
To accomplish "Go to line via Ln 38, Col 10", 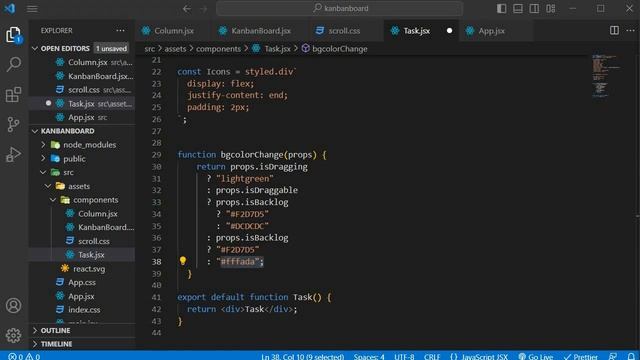I will pos(302,356).
